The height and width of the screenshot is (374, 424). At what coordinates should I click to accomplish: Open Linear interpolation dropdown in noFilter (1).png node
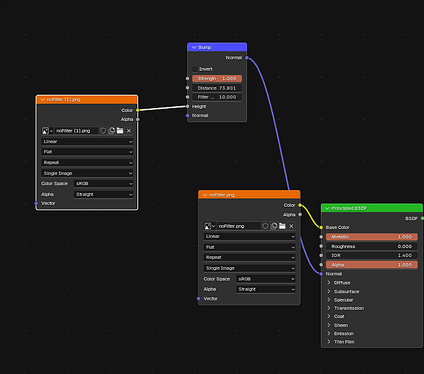point(87,142)
